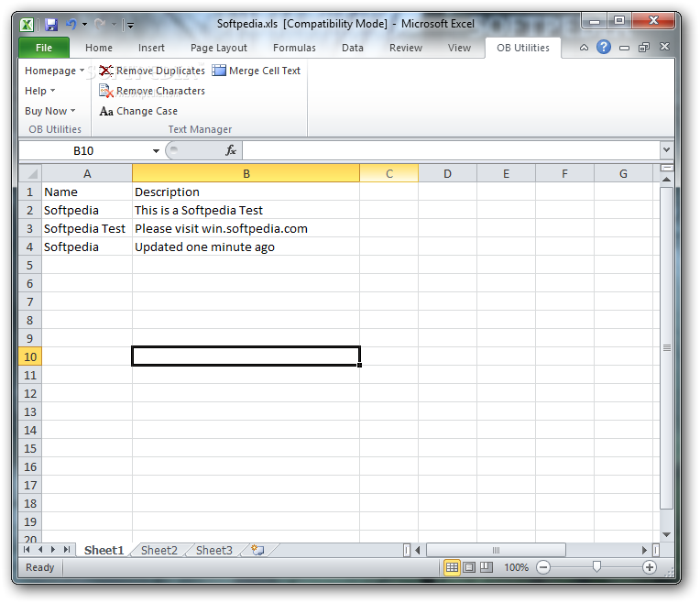Select the Sheet3 worksheet tab
This screenshot has width=700, height=603.
[x=213, y=550]
